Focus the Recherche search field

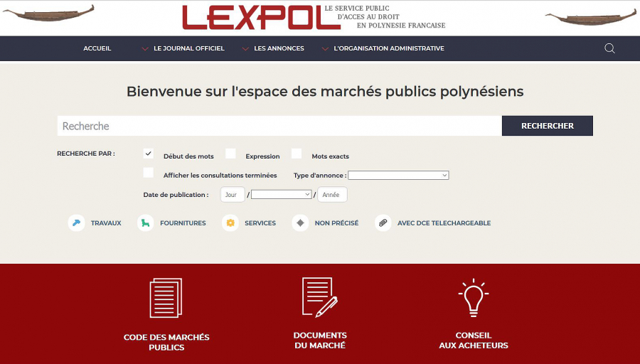point(279,126)
